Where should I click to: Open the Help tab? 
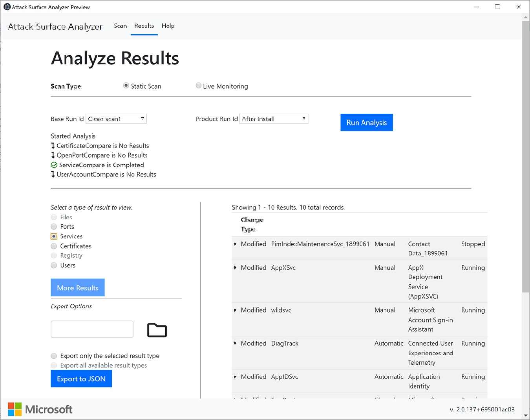tap(168, 26)
